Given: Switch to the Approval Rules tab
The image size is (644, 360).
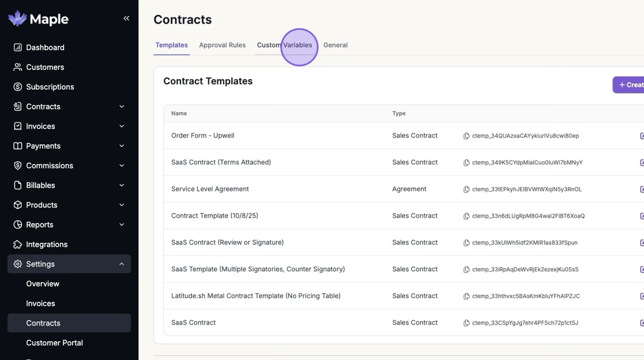Looking at the screenshot, I should pyautogui.click(x=222, y=45).
